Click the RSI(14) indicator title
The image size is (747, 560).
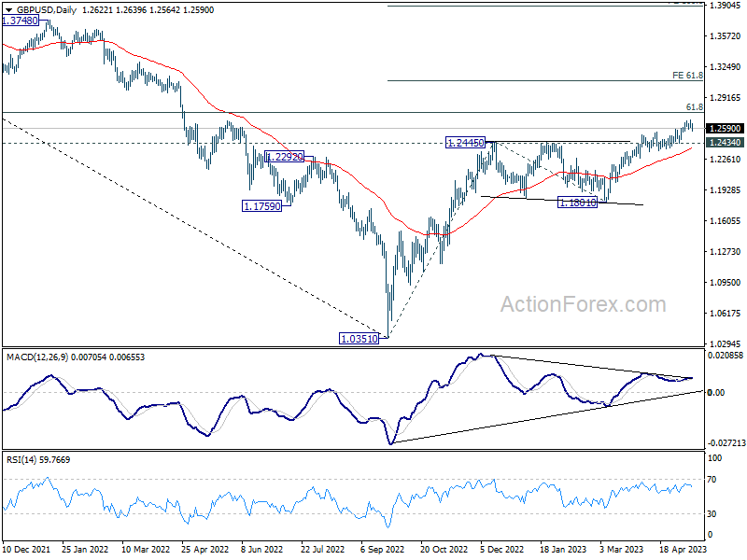point(21,460)
